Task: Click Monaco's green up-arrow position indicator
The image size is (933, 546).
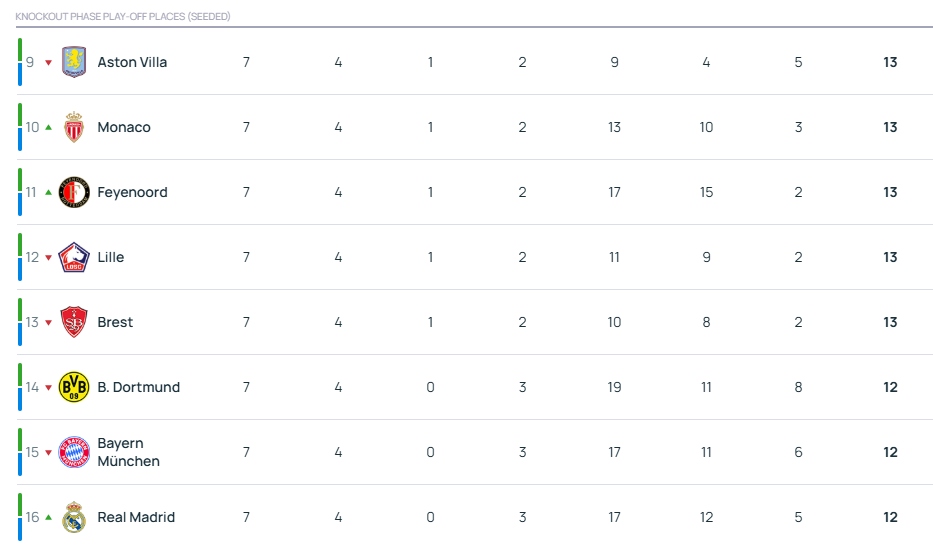Action: tap(49, 127)
